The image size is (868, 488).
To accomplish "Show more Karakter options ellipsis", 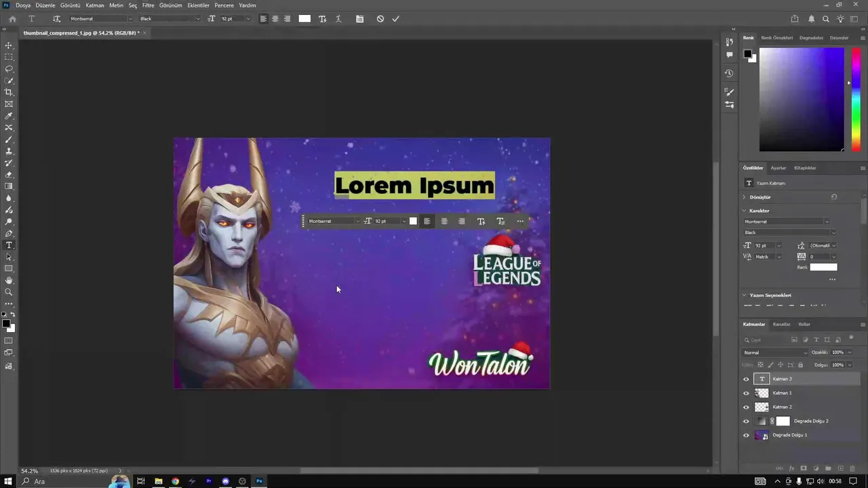I will tap(832, 279).
